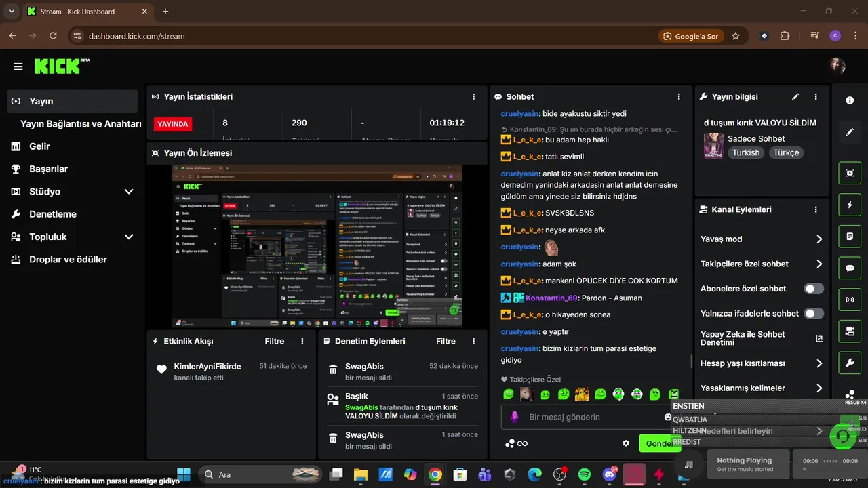Open a new browser tab

(165, 12)
